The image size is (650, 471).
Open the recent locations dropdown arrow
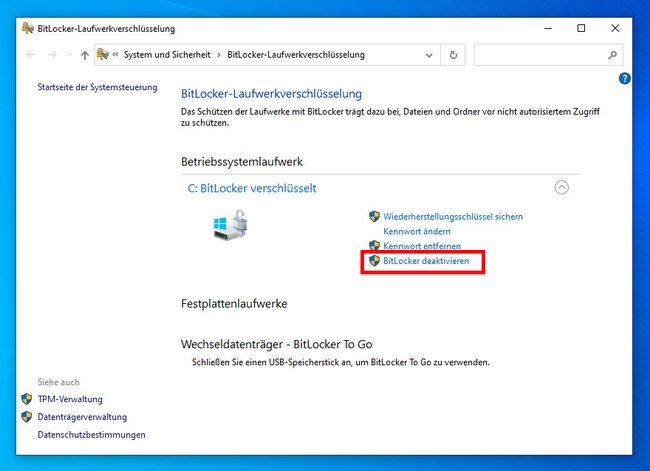click(x=69, y=55)
